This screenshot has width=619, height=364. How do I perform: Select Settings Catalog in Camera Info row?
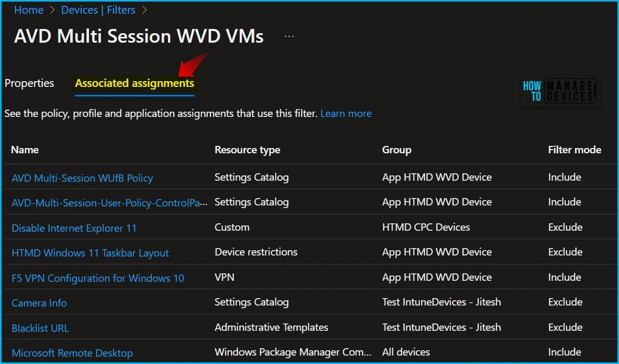[x=251, y=302]
